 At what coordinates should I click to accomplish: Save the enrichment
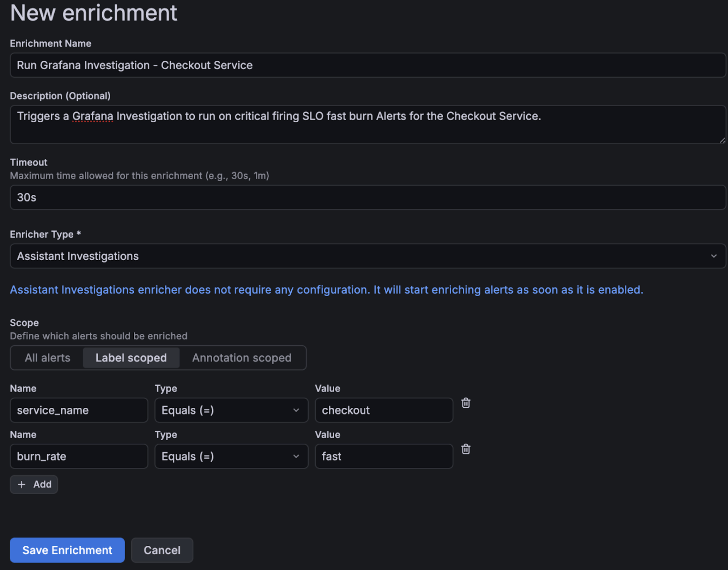[x=67, y=550]
